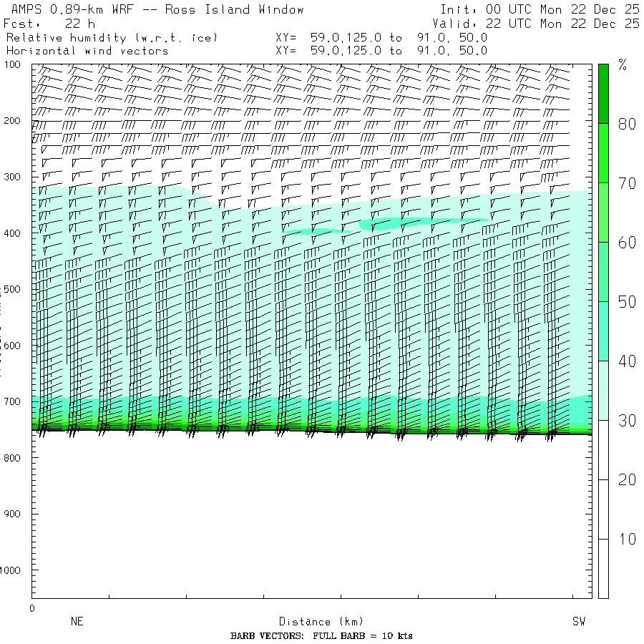644x644 pixels.
Task: Click 'BARB VECTORS: FULL BARB = 10 kts' legend
Action: (x=321, y=636)
